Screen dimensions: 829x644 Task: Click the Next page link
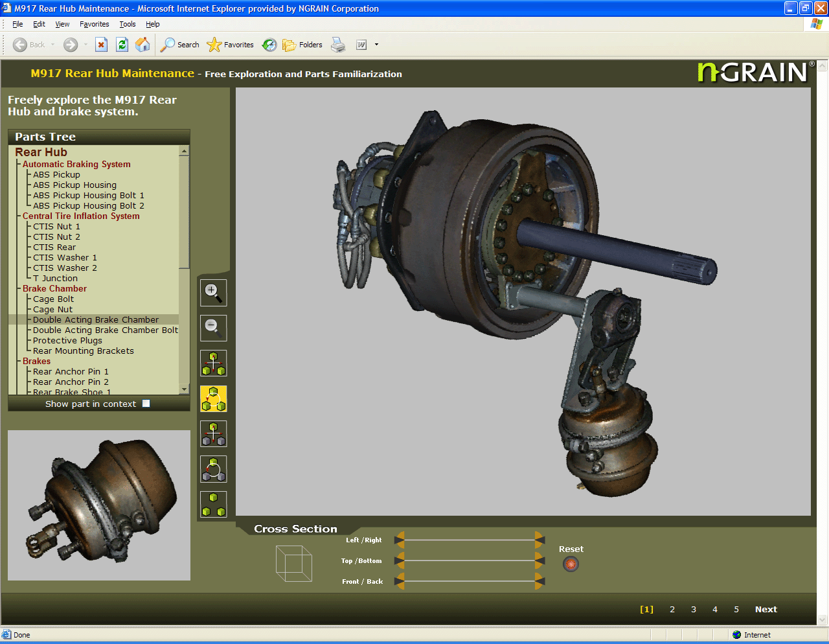point(766,610)
